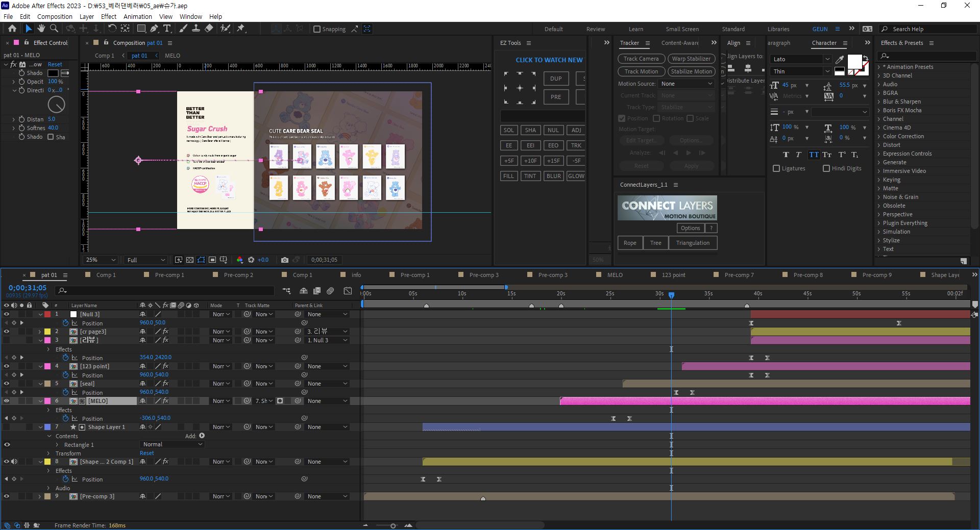
Task: Toggle the transparency grid in the viewer
Action: 190,260
